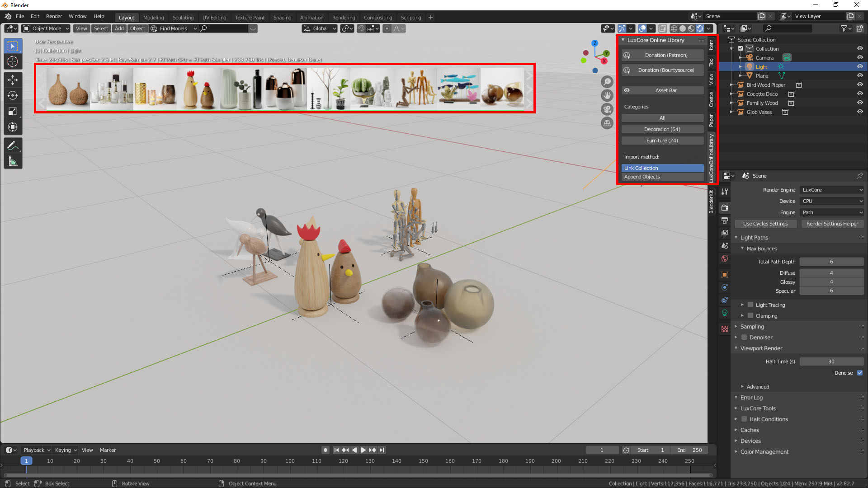Adjust the Glossy bounces field

pos(832,282)
